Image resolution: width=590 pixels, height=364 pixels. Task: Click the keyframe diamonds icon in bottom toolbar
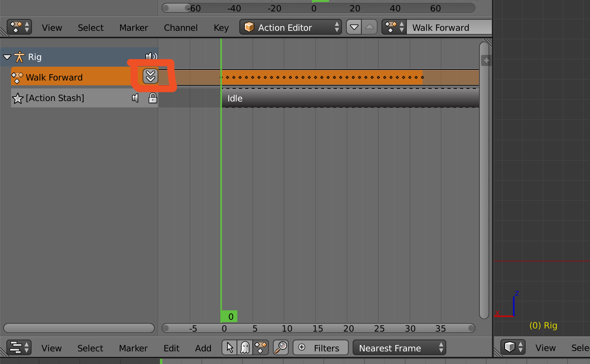coord(261,347)
